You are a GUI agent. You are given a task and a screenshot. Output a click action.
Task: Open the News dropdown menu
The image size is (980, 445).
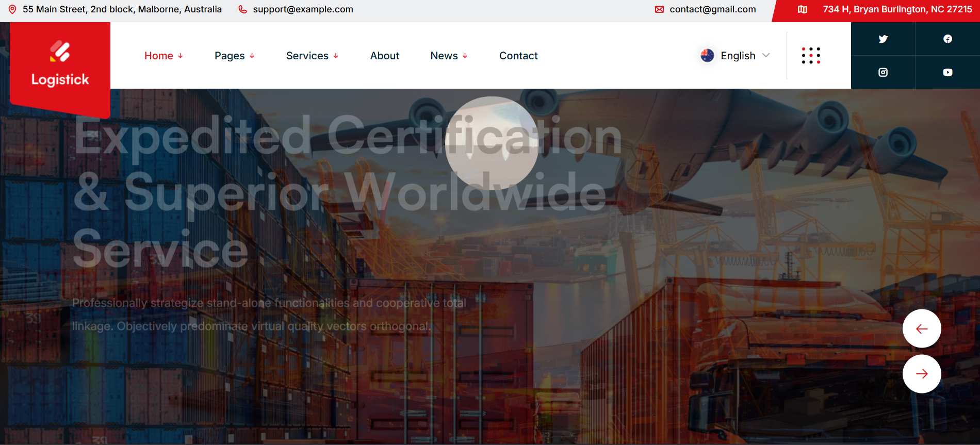click(449, 56)
